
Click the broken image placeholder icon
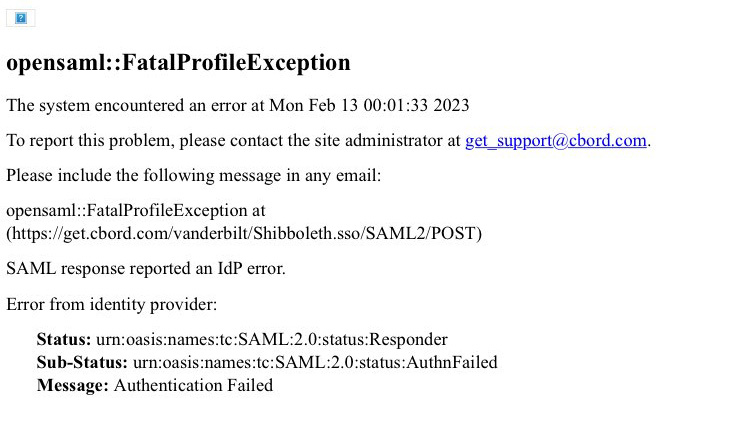point(20,18)
